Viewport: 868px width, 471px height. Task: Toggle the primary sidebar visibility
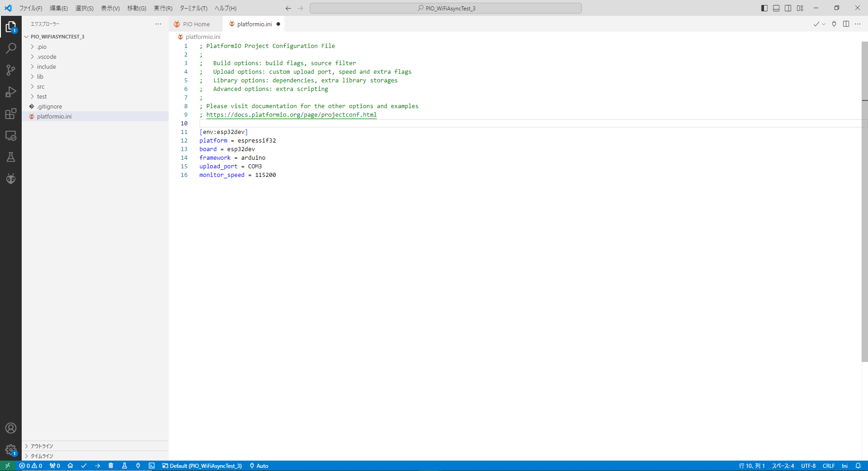(x=764, y=8)
